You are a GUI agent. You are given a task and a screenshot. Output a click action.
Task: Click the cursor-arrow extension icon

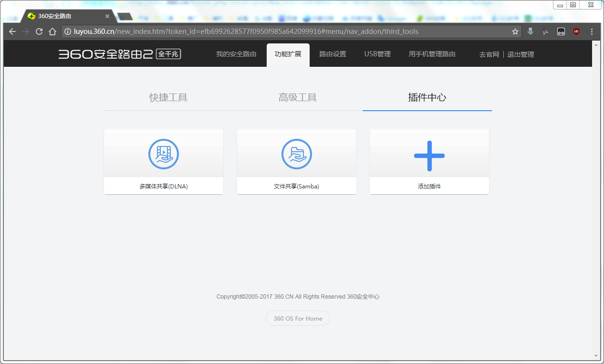coord(546,31)
